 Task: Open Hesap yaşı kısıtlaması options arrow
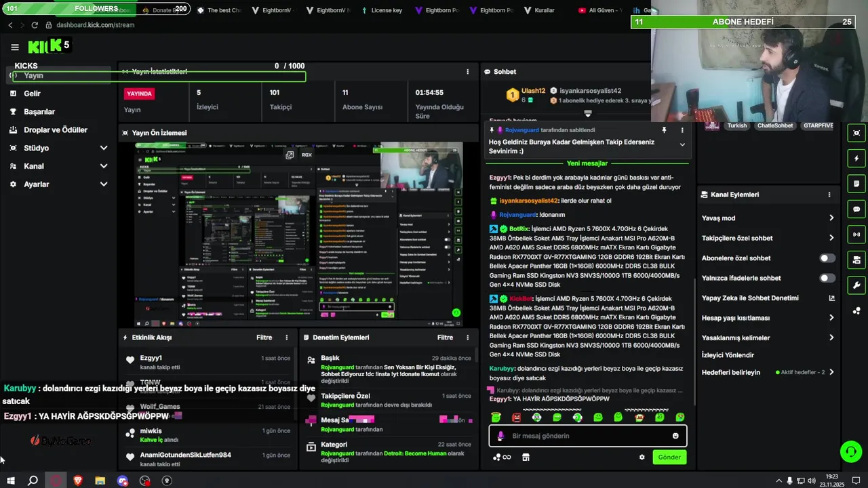pos(831,318)
